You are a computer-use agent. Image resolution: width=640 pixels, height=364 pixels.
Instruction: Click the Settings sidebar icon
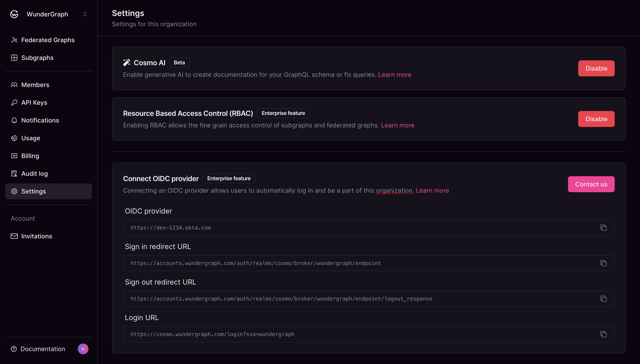tap(14, 191)
